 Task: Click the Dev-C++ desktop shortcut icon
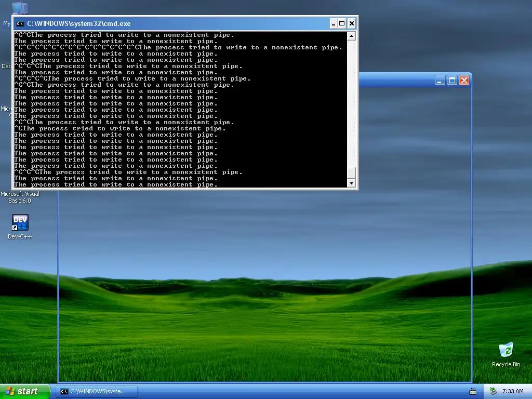20,222
